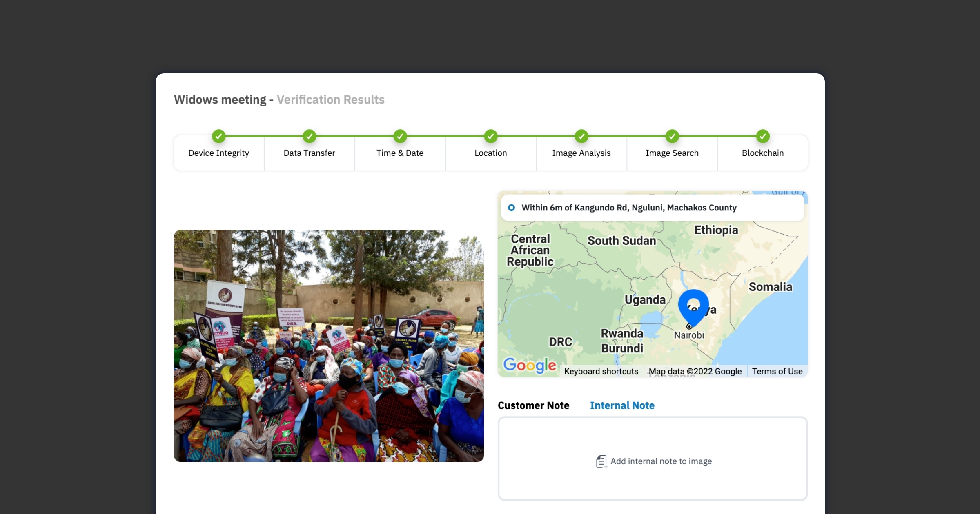Click Add internal note to image field

[x=661, y=461]
